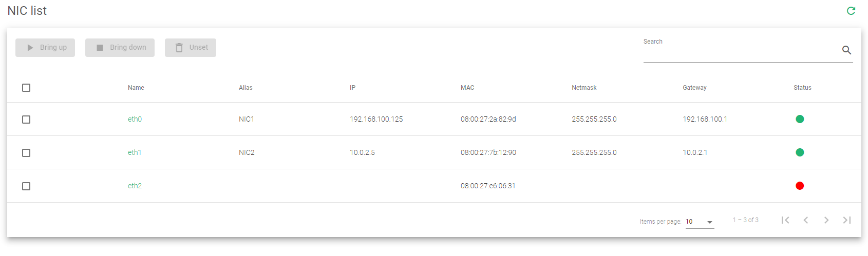Toggle the select-all header checkbox
This screenshot has width=868, height=256.
point(26,88)
